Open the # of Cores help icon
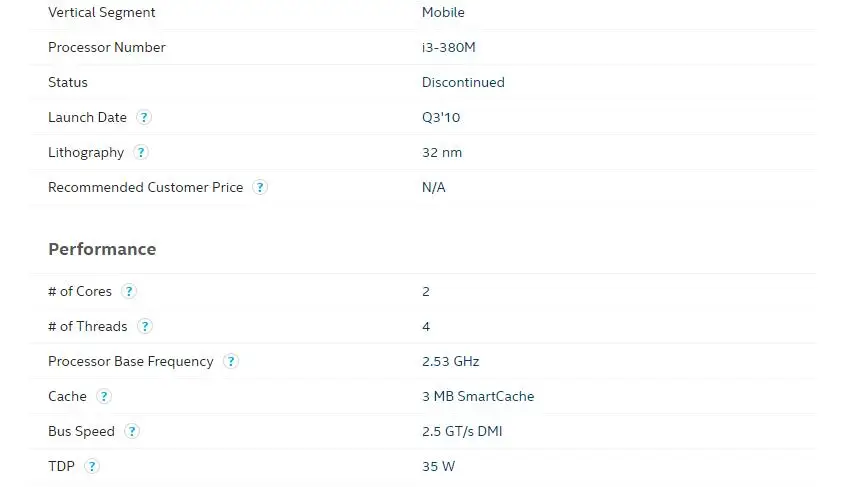The width and height of the screenshot is (845, 487). [x=128, y=291]
